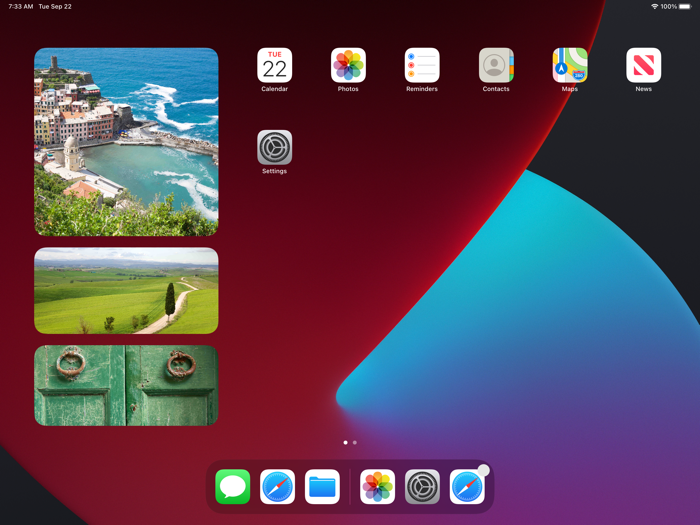Open Settings from the home screen
Image resolution: width=700 pixels, height=525 pixels.
[x=275, y=147]
